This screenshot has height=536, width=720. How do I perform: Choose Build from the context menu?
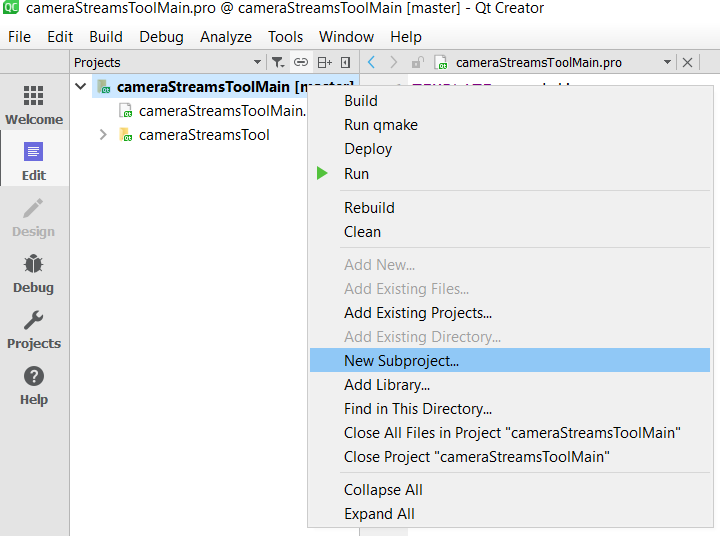510,101
